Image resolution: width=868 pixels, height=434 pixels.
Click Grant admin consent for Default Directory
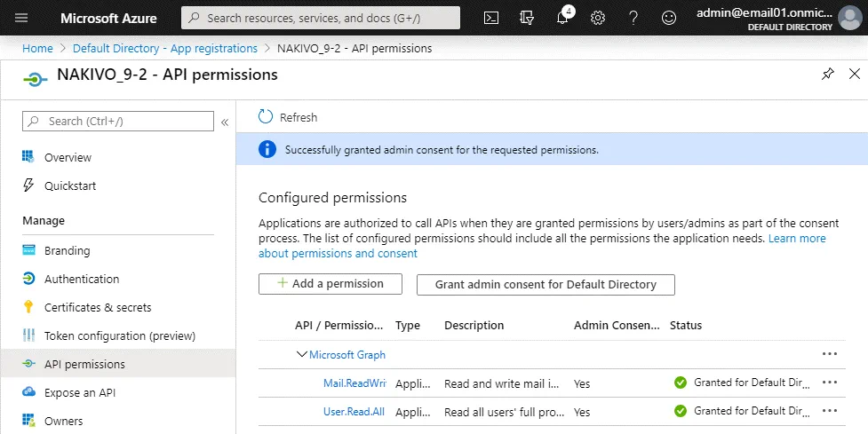pyautogui.click(x=545, y=284)
